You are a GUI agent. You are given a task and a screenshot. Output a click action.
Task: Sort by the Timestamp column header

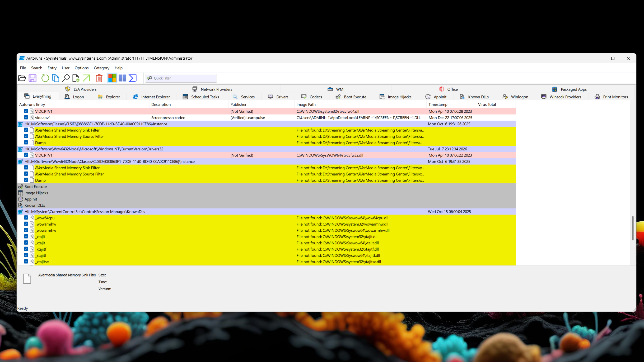pyautogui.click(x=451, y=104)
